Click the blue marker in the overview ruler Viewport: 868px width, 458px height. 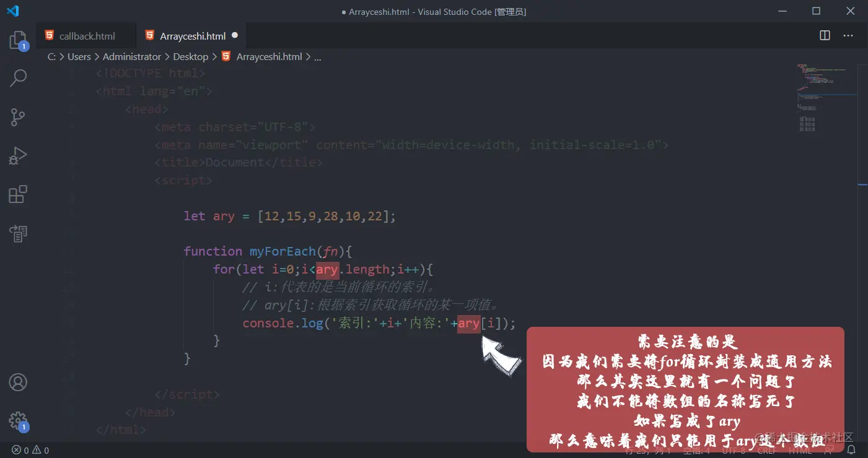[x=862, y=184]
